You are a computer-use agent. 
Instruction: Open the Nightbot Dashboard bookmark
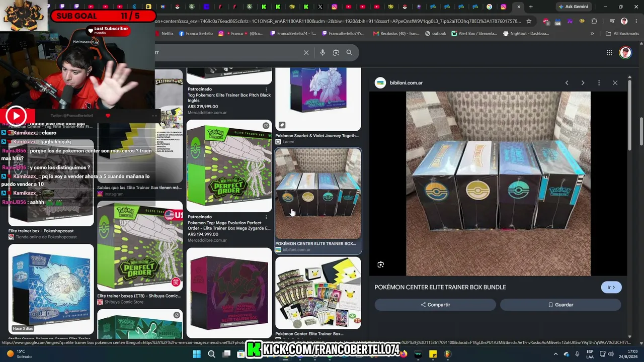(526, 34)
